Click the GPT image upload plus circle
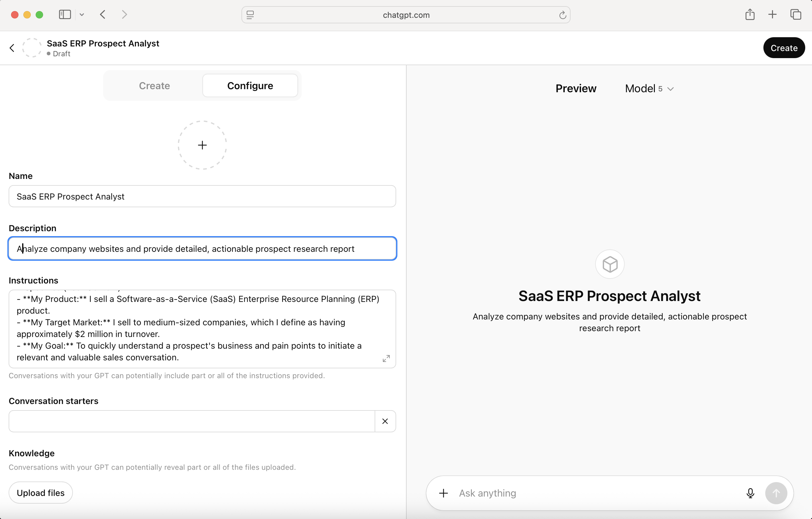Image resolution: width=812 pixels, height=519 pixels. 202,145
